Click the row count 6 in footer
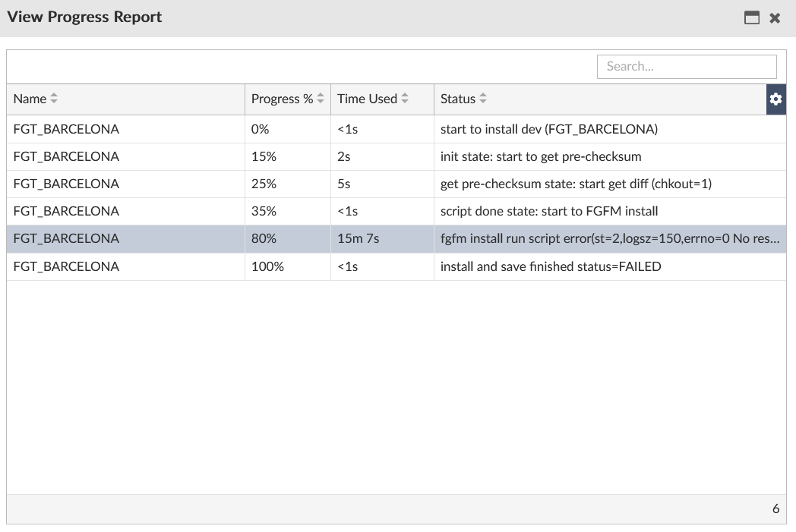 tap(775, 509)
